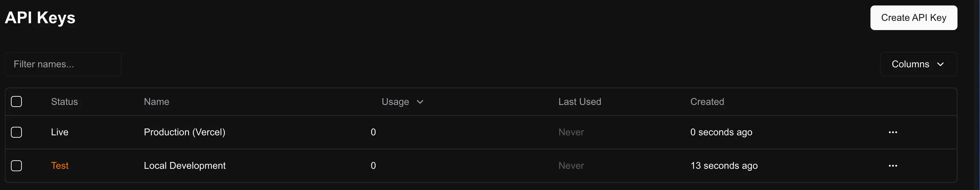
Task: Click the Status column header
Action: [64, 101]
